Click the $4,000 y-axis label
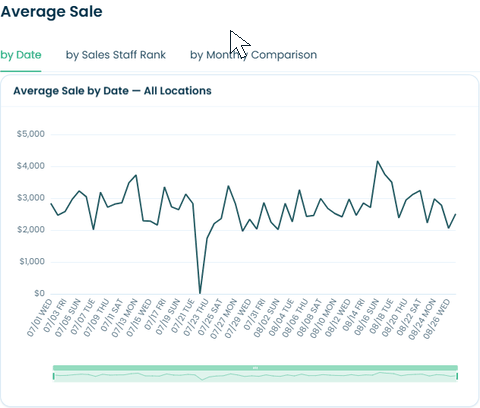 pos(31,166)
